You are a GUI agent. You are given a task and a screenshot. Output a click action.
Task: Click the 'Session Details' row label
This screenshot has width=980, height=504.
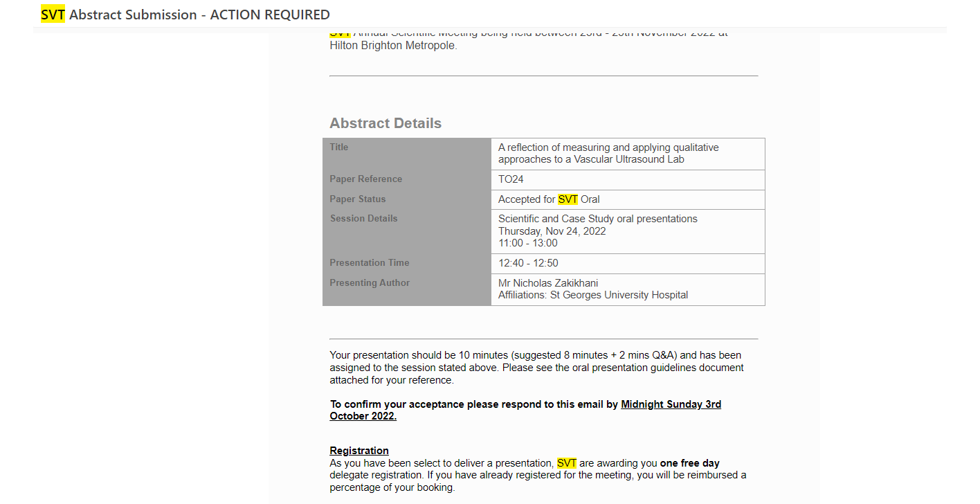click(363, 219)
